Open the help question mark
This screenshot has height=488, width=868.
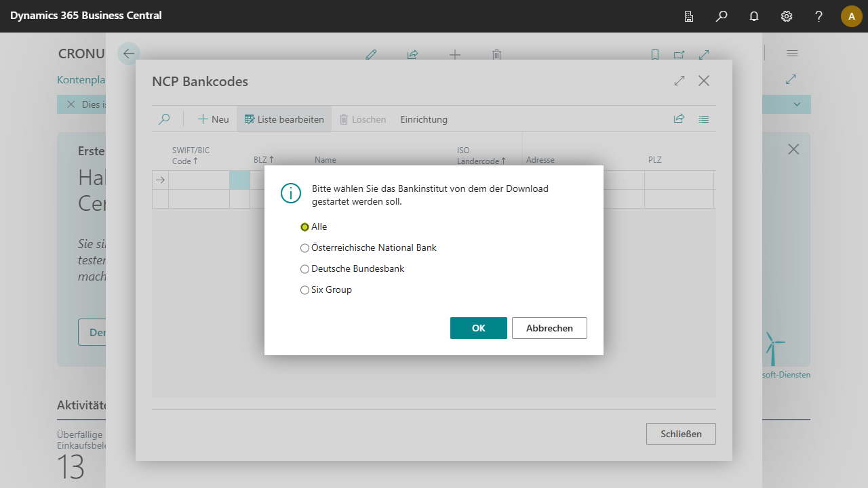pyautogui.click(x=819, y=16)
